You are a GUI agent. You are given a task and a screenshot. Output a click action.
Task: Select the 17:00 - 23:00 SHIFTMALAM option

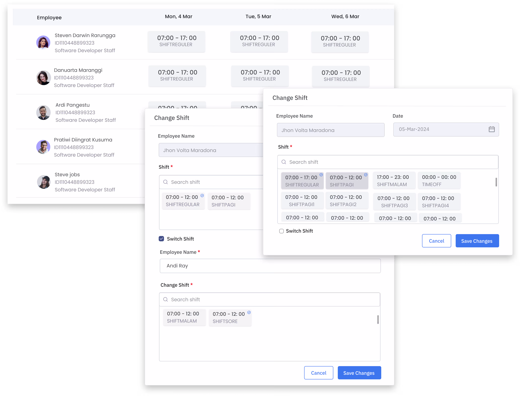[x=394, y=181]
